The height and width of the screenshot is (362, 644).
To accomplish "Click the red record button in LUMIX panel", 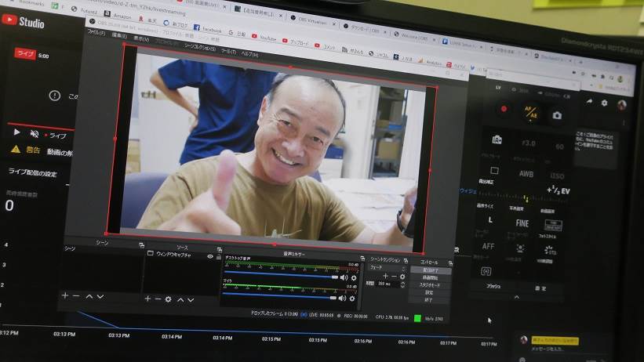I will 504,109.
